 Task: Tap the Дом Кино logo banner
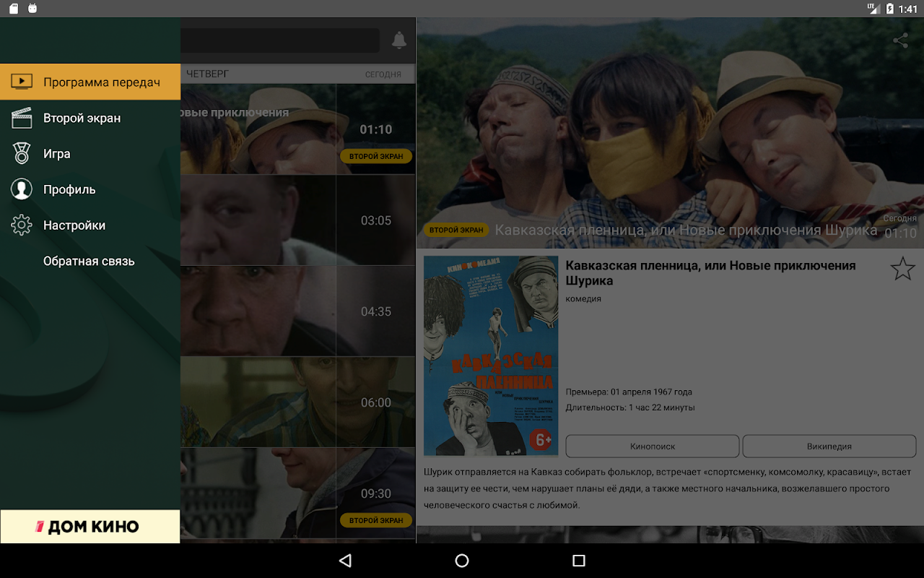(x=90, y=527)
